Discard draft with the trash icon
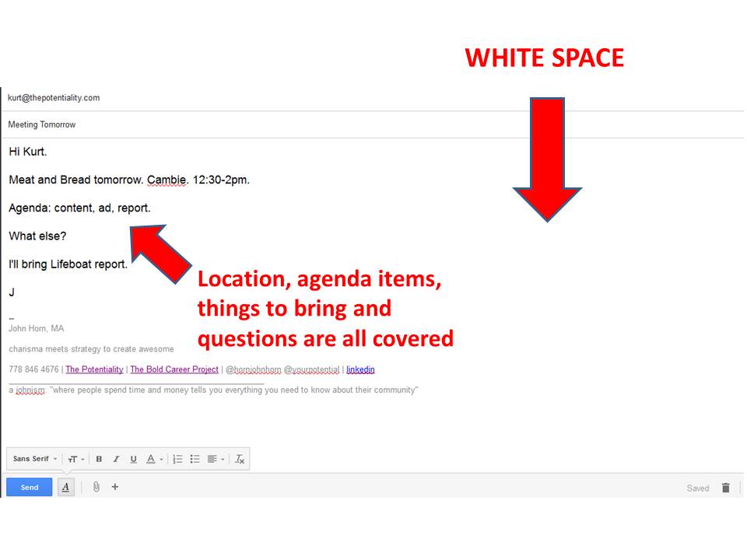Screen dimensions: 747x560 (725, 488)
